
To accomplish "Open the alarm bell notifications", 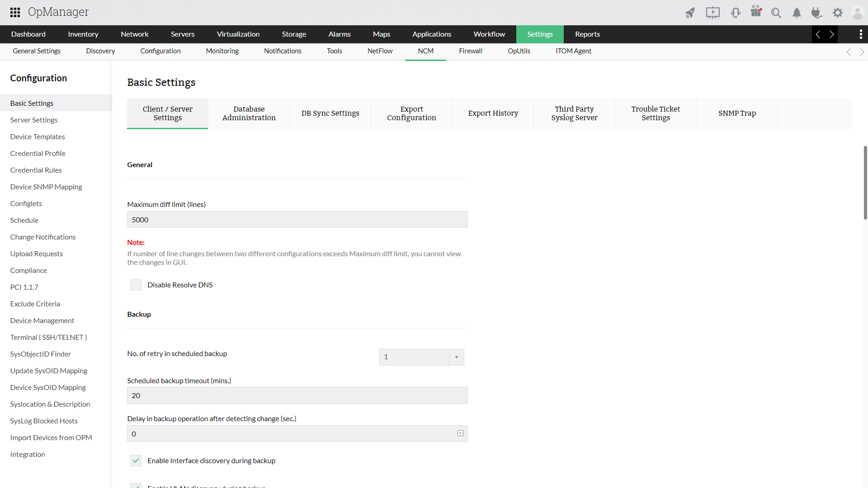I will (x=797, y=13).
